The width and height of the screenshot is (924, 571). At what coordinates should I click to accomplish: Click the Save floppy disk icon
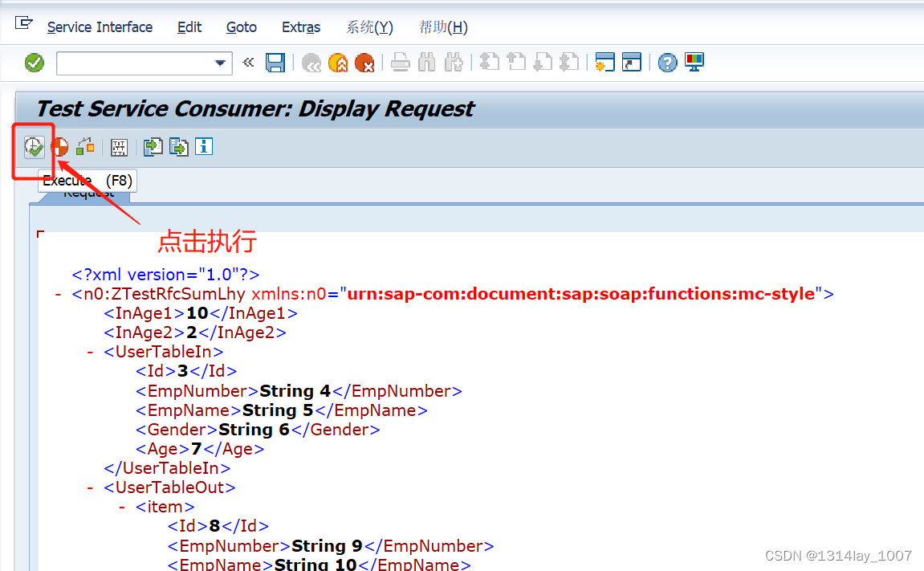(x=275, y=63)
